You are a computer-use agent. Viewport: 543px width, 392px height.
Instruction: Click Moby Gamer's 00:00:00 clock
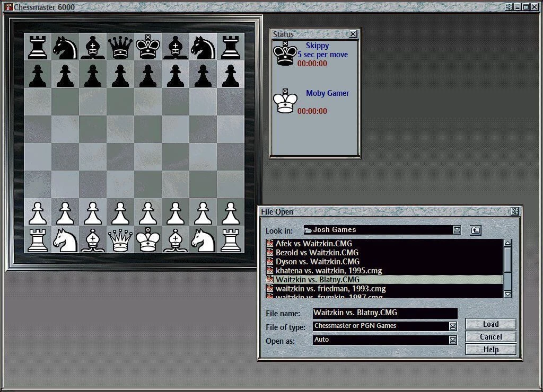pos(312,111)
